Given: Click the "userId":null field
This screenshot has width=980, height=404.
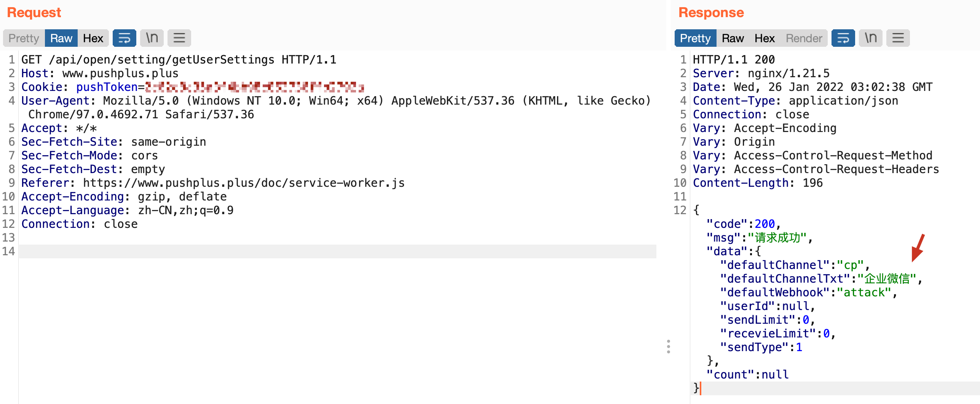Looking at the screenshot, I should [x=768, y=306].
